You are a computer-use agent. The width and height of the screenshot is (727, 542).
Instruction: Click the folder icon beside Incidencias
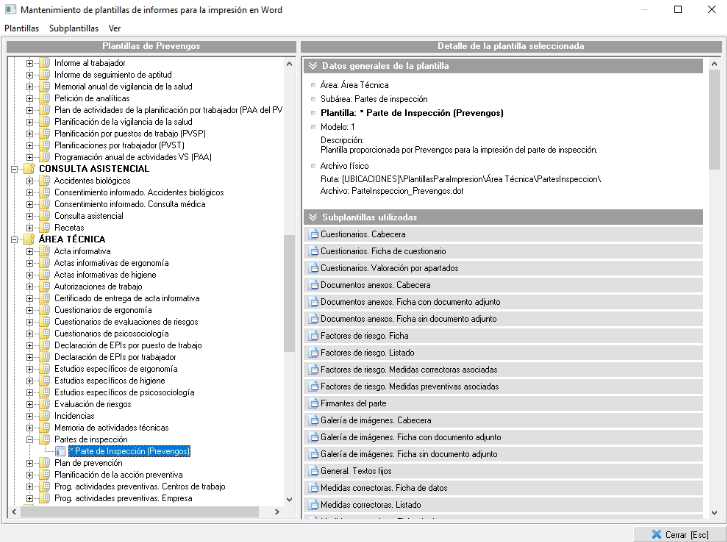click(x=44, y=416)
